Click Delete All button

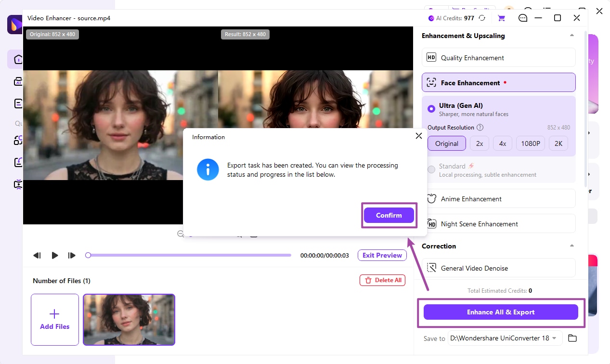click(x=382, y=280)
